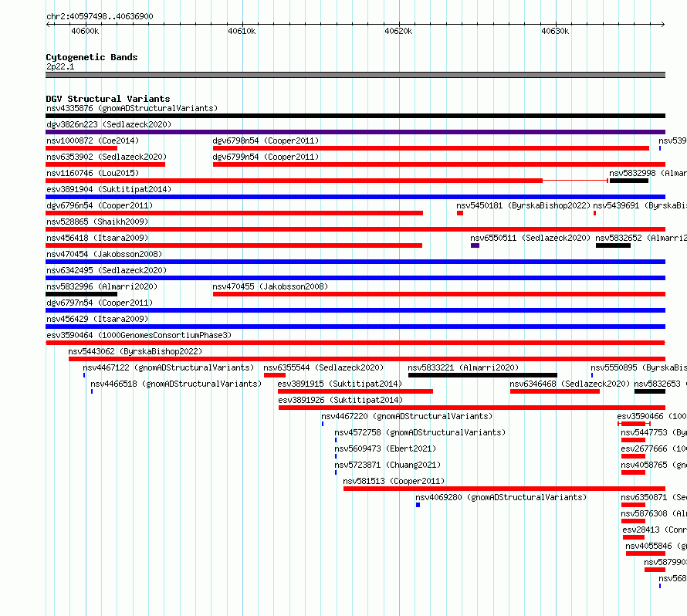This screenshot has height=616, width=687.
Task: Click the small red nsv5450181 marker
Action: (460, 213)
